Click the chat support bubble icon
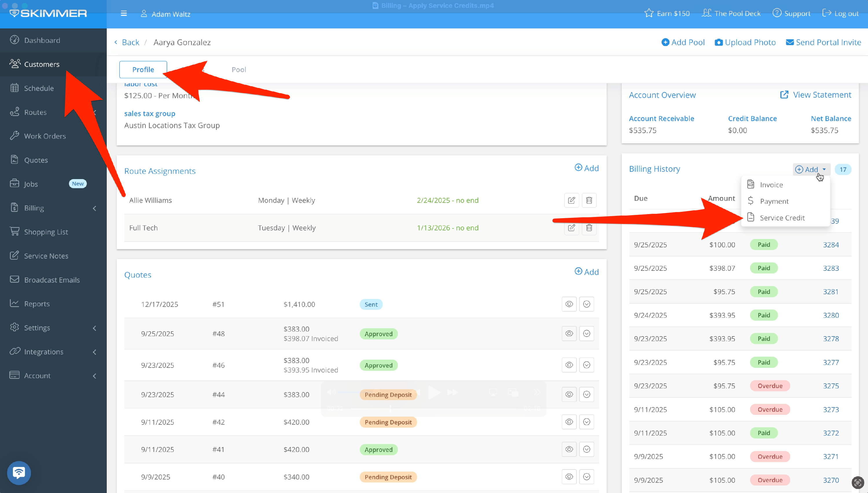Viewport: 868px width, 493px height. (19, 472)
